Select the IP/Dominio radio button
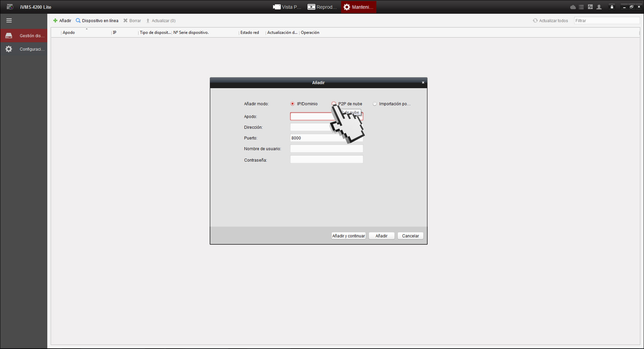644x349 pixels. (x=292, y=104)
